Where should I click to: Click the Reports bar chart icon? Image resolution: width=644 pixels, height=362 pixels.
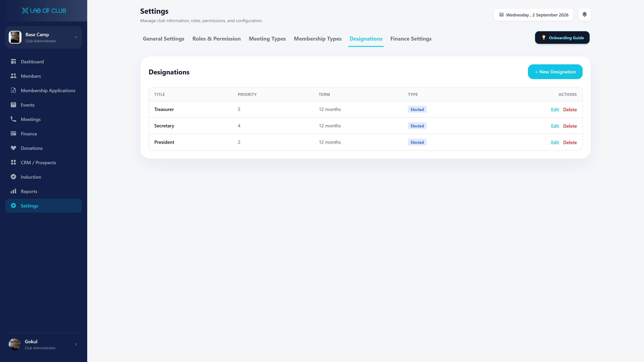pyautogui.click(x=13, y=191)
